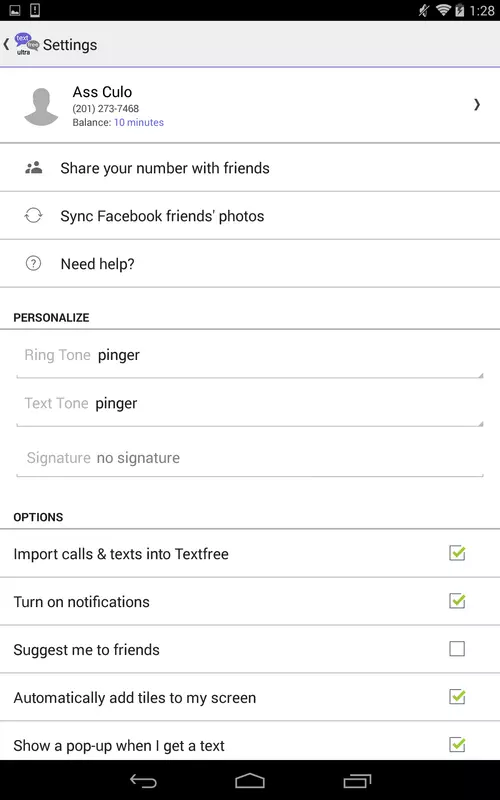Open profile details via the right chevron

click(477, 105)
